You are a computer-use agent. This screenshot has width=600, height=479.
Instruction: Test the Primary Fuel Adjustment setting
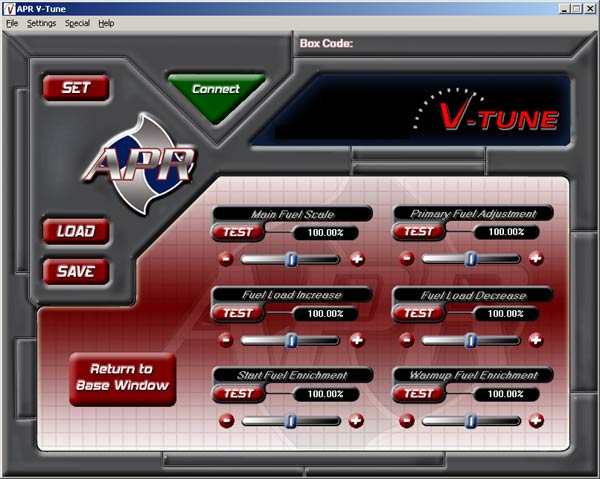[419, 231]
